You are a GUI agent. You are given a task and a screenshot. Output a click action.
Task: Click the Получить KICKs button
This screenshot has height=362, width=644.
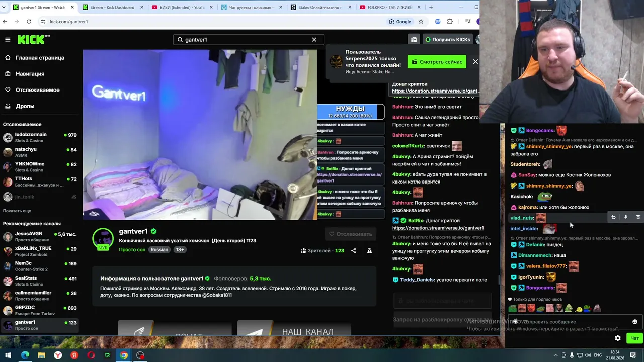coord(448,39)
